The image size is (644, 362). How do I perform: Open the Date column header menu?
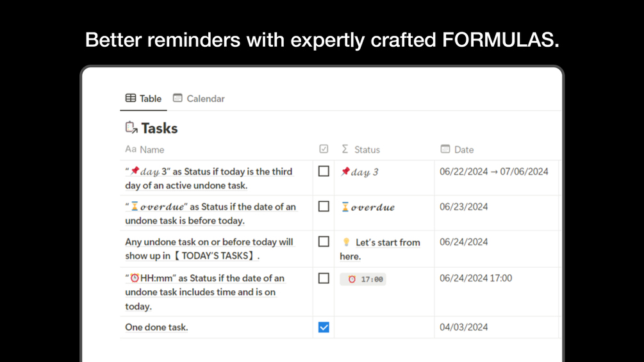click(x=464, y=149)
